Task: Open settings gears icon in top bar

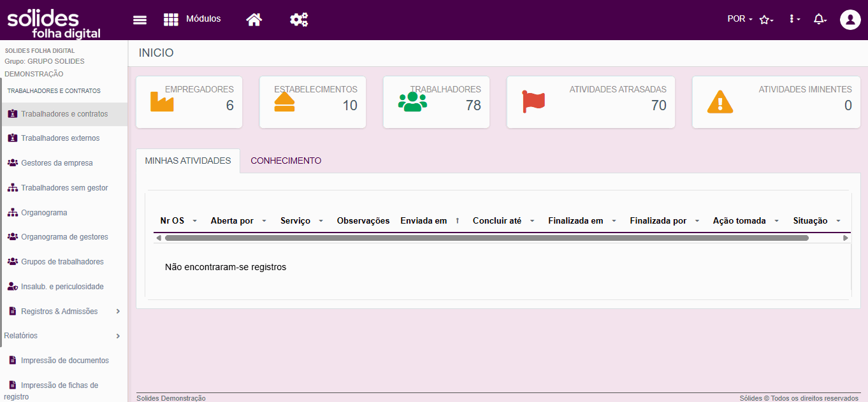Action: point(299,20)
